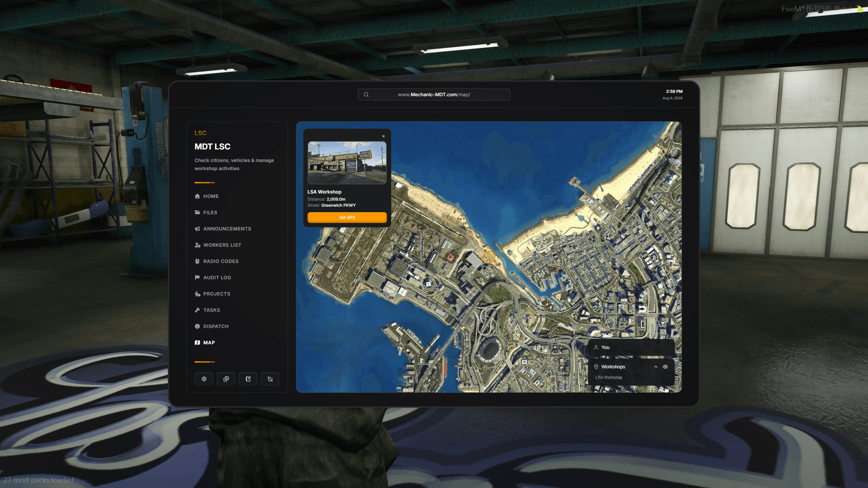Go to the HOME page
This screenshot has width=868, height=488.
point(207,196)
